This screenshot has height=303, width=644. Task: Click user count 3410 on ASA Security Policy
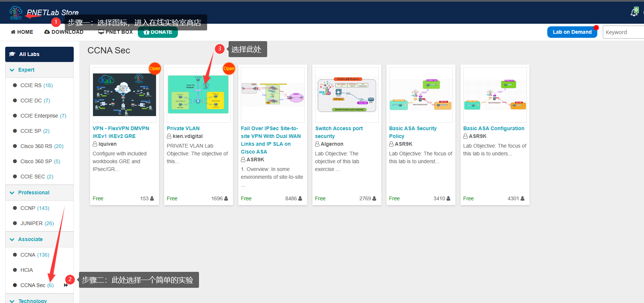[442, 198]
